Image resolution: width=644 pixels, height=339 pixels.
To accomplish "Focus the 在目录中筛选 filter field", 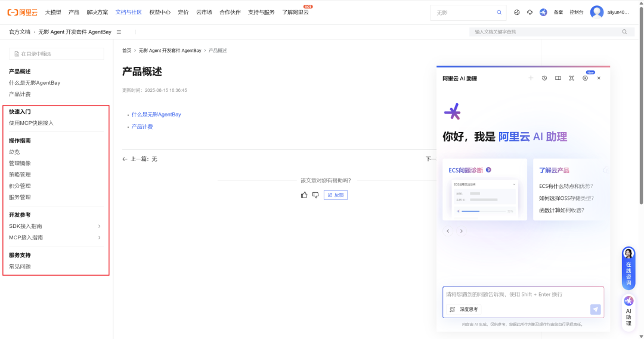I will click(56, 54).
